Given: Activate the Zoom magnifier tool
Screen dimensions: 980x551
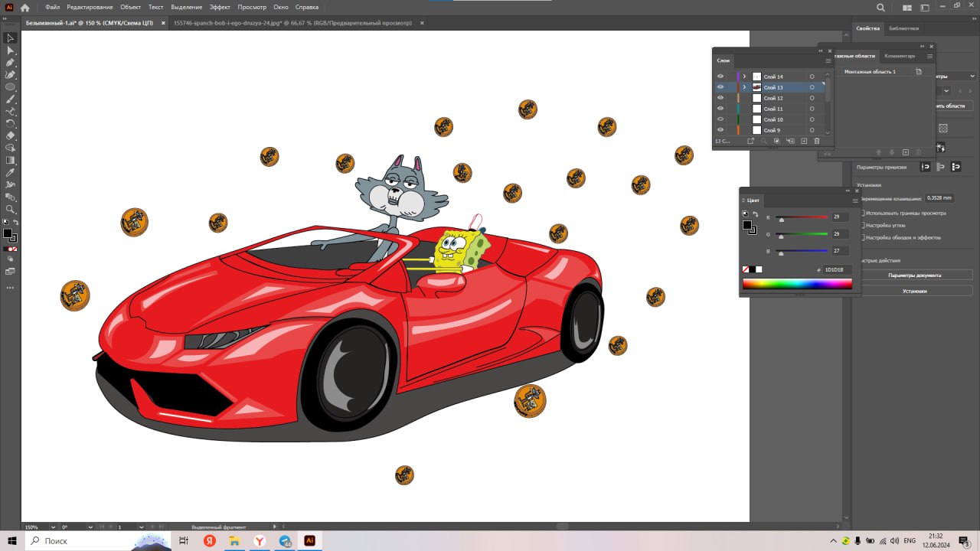Looking at the screenshot, I should 11,209.
